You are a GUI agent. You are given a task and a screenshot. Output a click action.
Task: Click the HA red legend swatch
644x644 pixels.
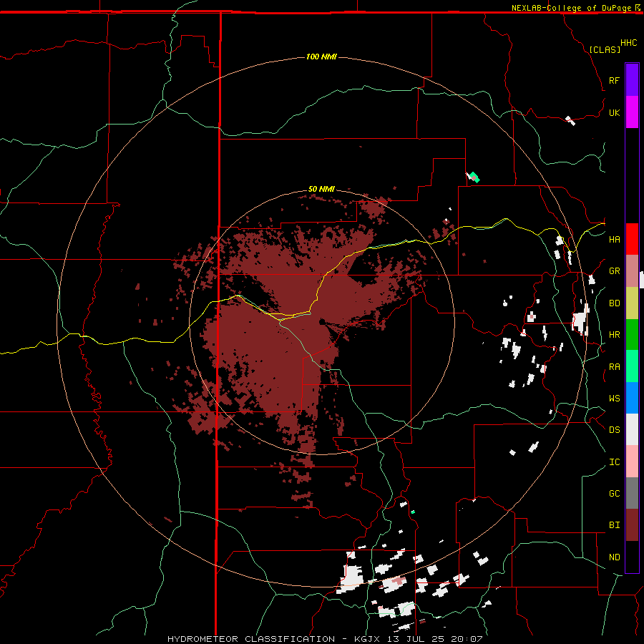pos(632,239)
